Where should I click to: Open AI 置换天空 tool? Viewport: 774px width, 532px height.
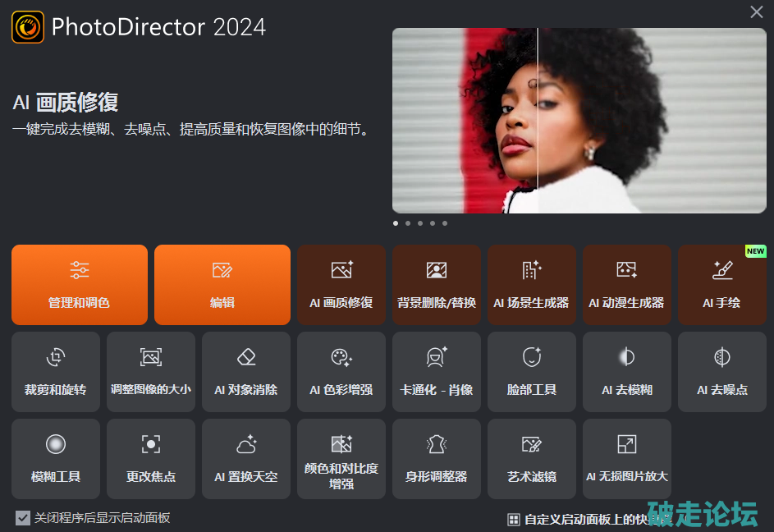point(246,458)
